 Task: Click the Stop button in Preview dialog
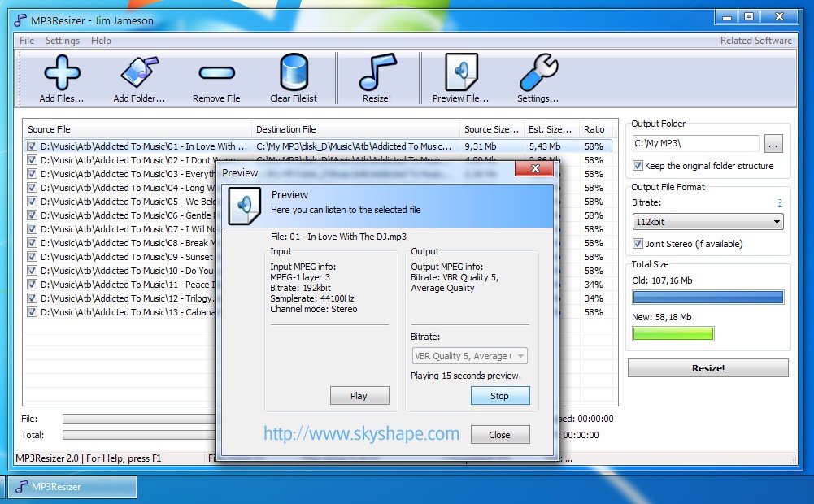(500, 396)
